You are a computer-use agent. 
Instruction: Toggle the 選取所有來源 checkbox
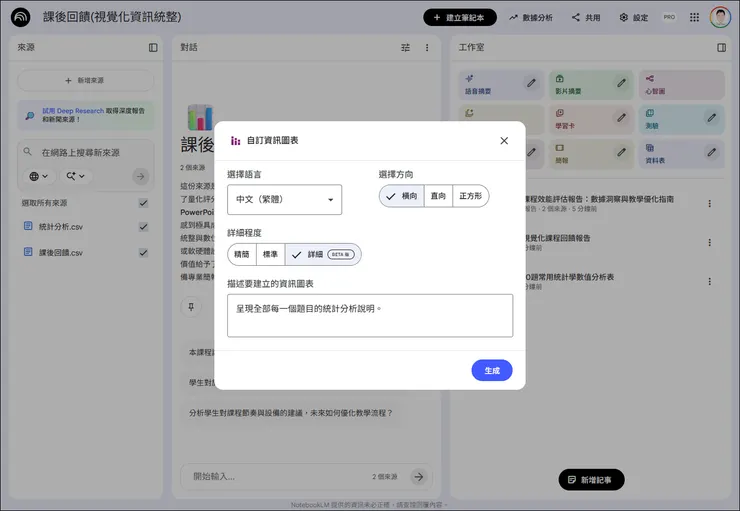pos(143,203)
